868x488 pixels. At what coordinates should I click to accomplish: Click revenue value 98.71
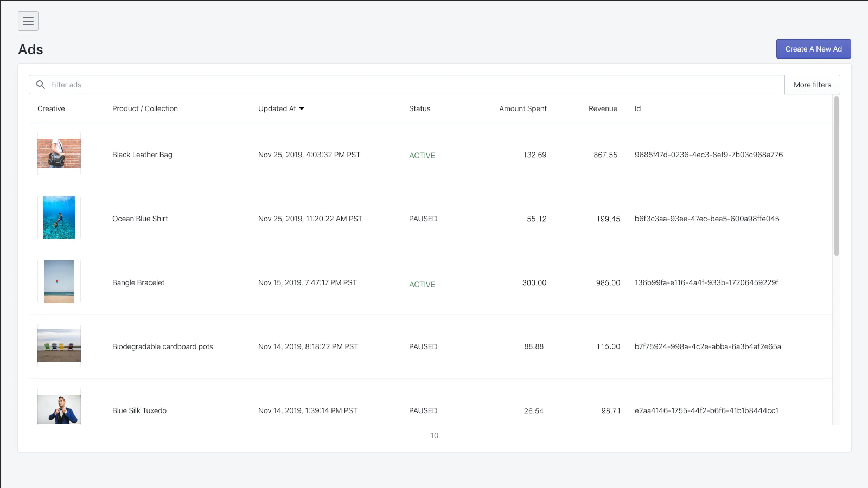611,410
